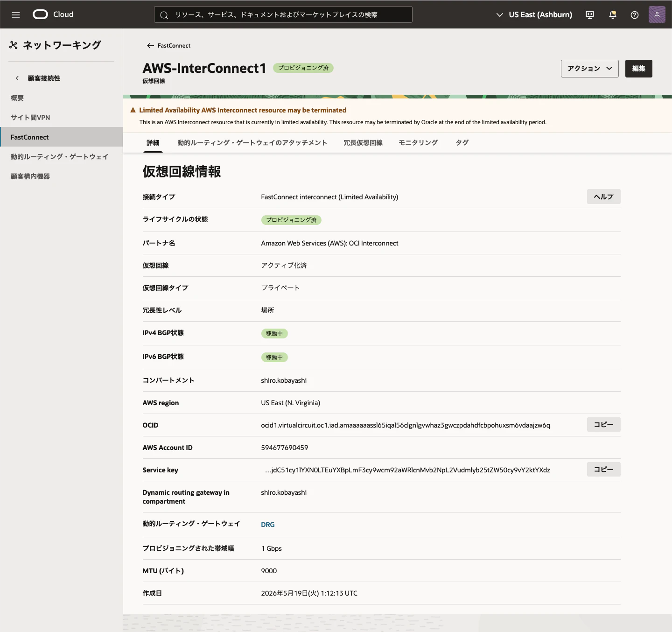
Task: Click the US East (N. Virginia) value
Action: [291, 403]
